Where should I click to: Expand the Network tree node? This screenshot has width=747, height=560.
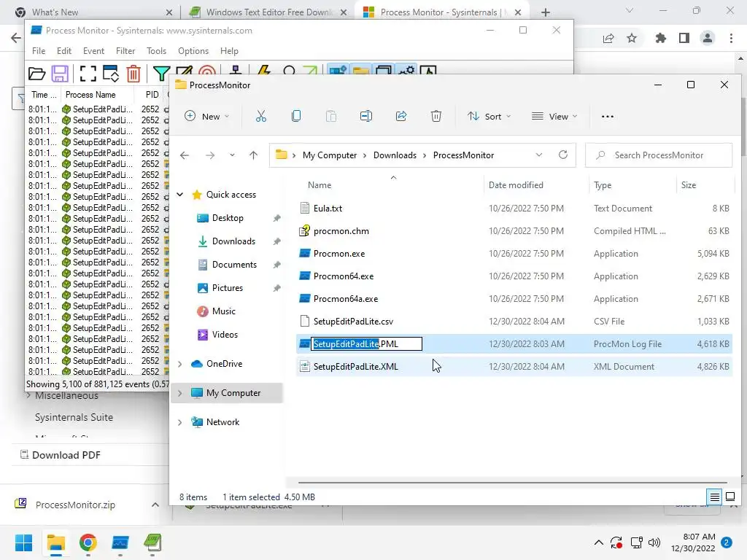180,422
